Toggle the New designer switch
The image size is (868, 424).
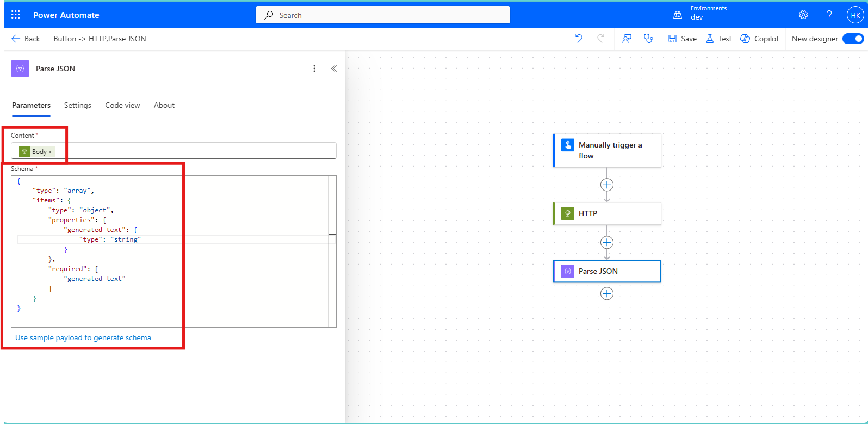852,39
